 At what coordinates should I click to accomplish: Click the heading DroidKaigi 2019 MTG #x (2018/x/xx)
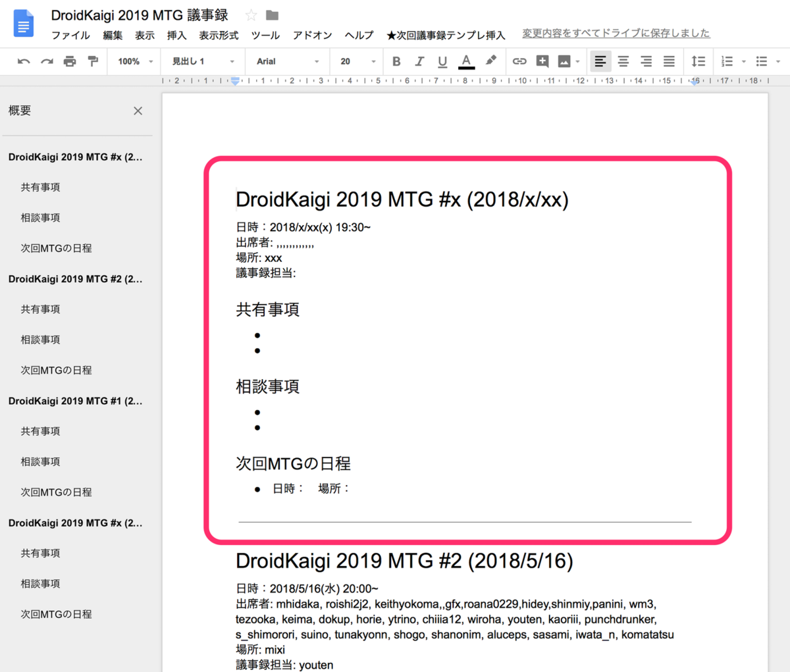[402, 199]
